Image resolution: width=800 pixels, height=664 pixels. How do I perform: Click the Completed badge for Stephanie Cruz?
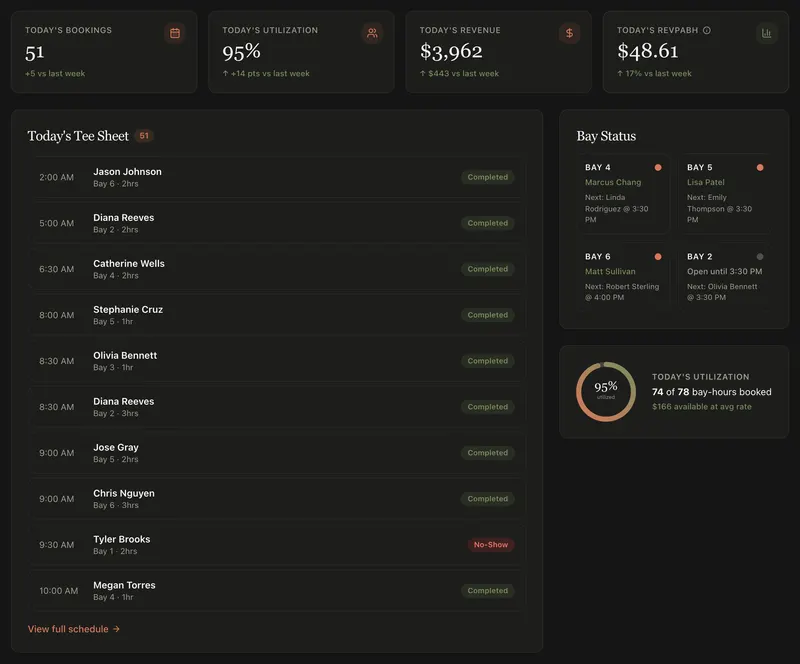488,315
